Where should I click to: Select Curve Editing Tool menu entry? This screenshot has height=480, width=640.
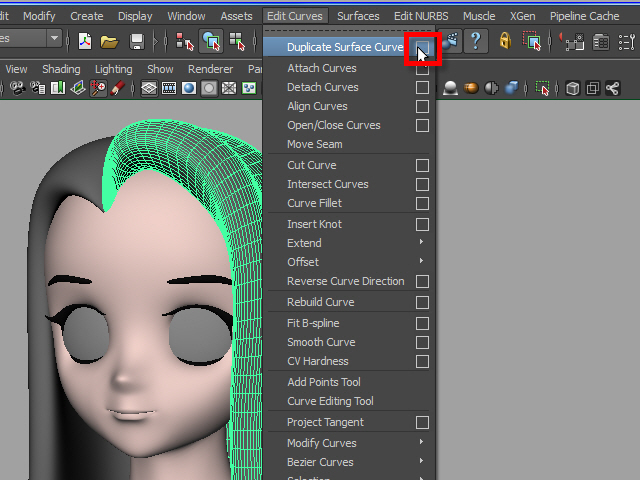[x=330, y=401]
